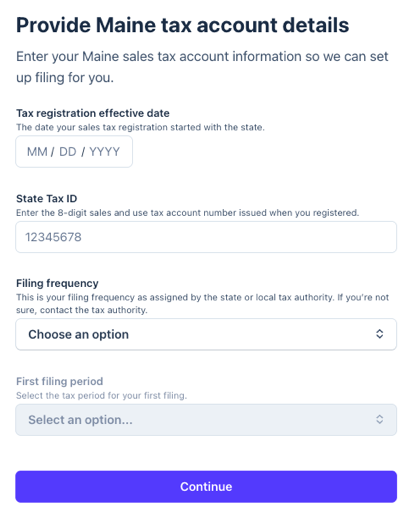Click the YYYY year segment of the date field
Image resolution: width=415 pixels, height=518 pixels.
click(104, 152)
